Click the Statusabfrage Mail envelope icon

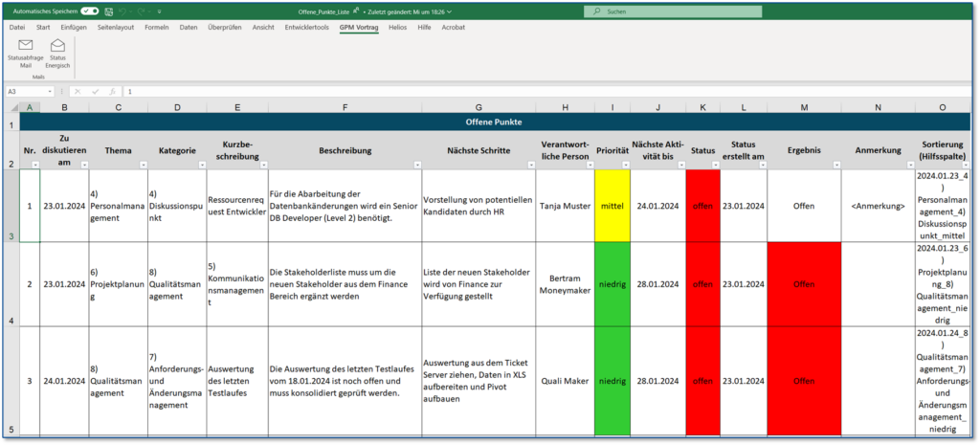pos(25,45)
